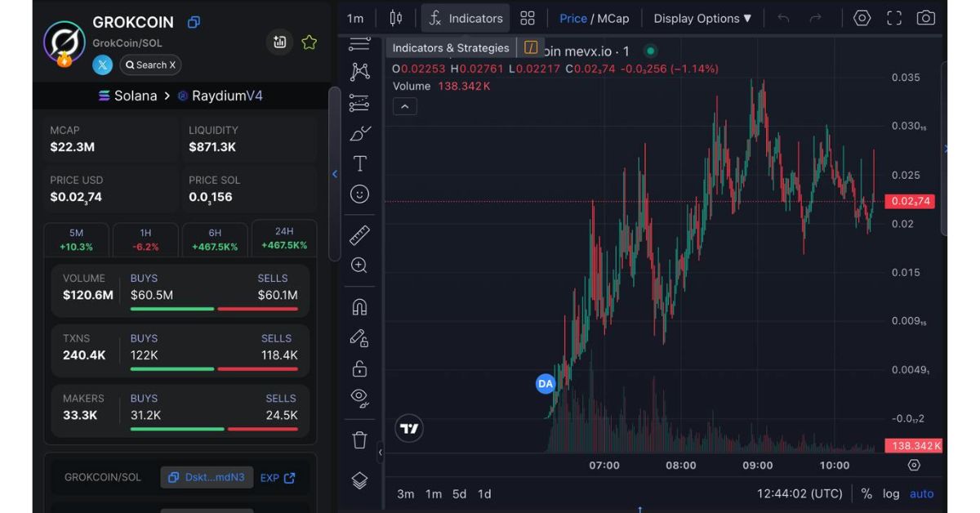Click the Solana > RaydiumV4 label
This screenshot has height=513, width=980.
coord(180,96)
